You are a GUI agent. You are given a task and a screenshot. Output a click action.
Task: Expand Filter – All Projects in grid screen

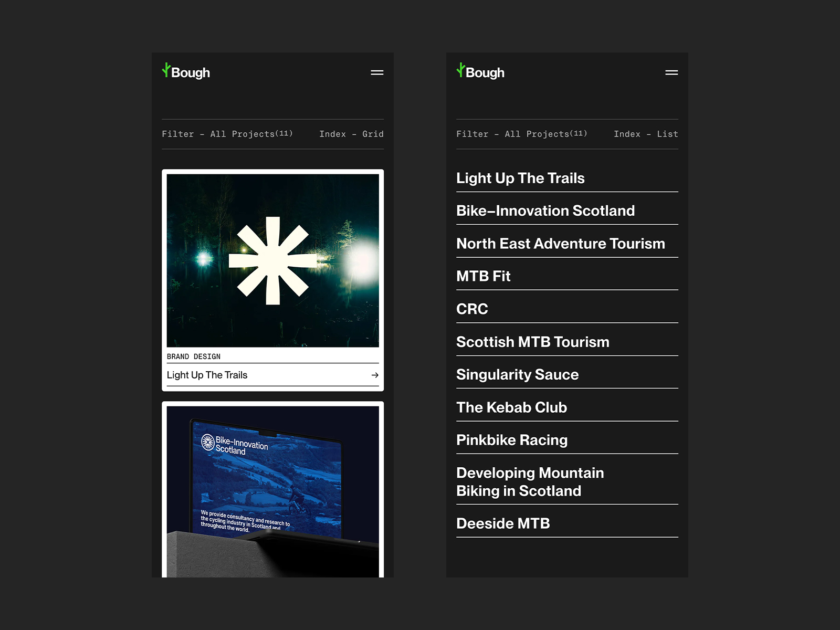[227, 134]
